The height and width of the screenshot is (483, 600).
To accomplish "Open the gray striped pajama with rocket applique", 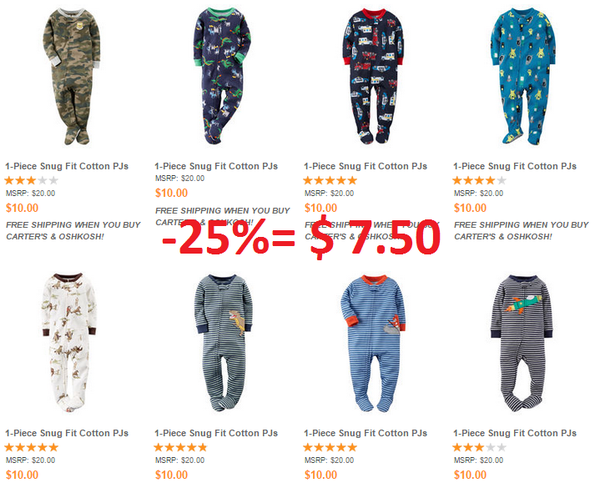I will tap(522, 343).
